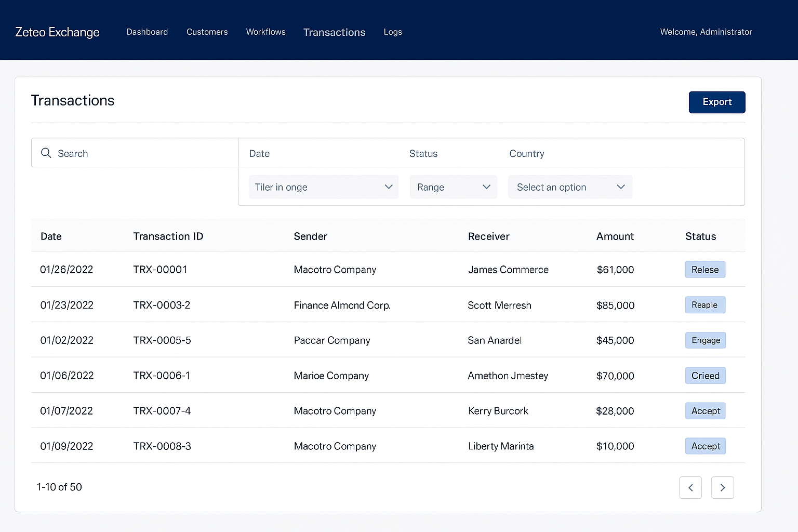The image size is (798, 532).
Task: Click the Export button
Action: tap(717, 102)
